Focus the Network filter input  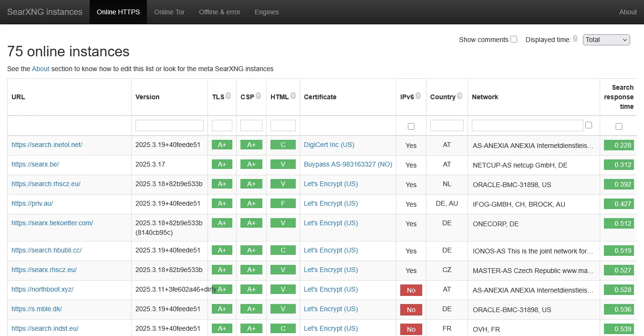pyautogui.click(x=528, y=126)
